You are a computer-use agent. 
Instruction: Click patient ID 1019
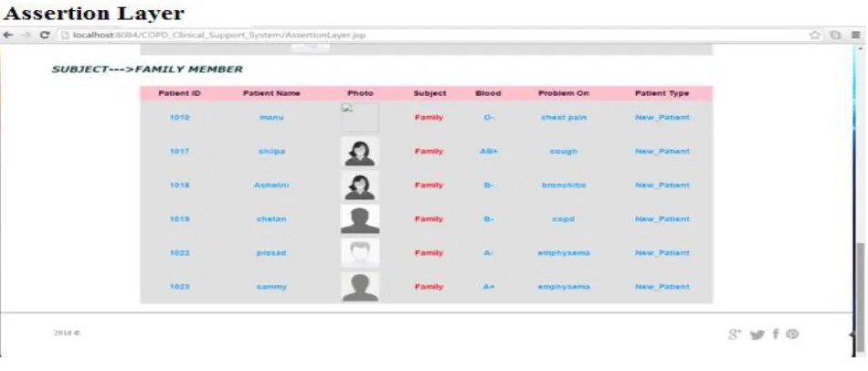tap(179, 218)
